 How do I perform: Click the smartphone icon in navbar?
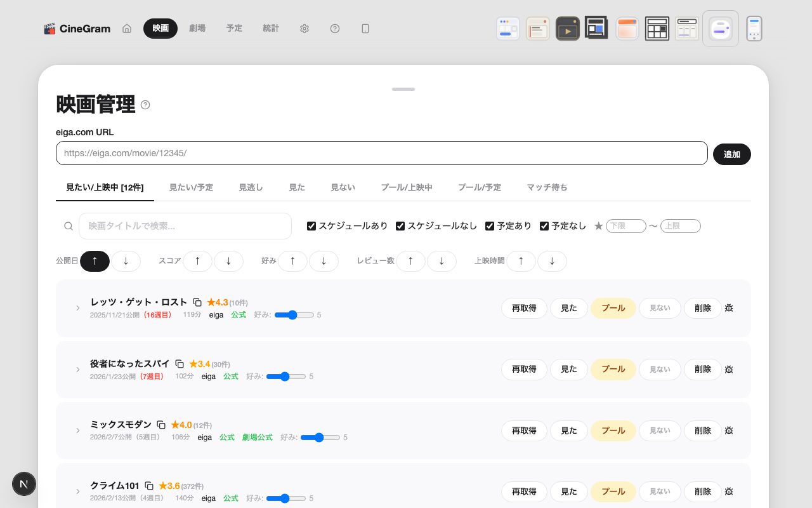coord(365,29)
